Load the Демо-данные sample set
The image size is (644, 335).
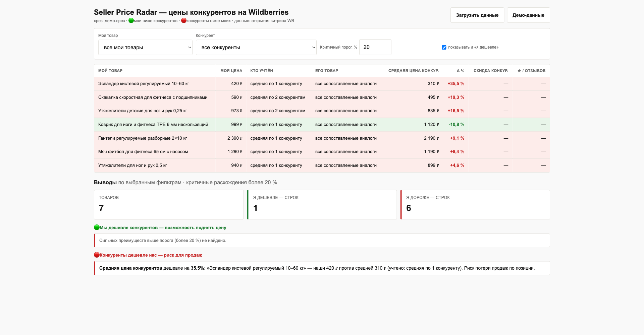[528, 15]
